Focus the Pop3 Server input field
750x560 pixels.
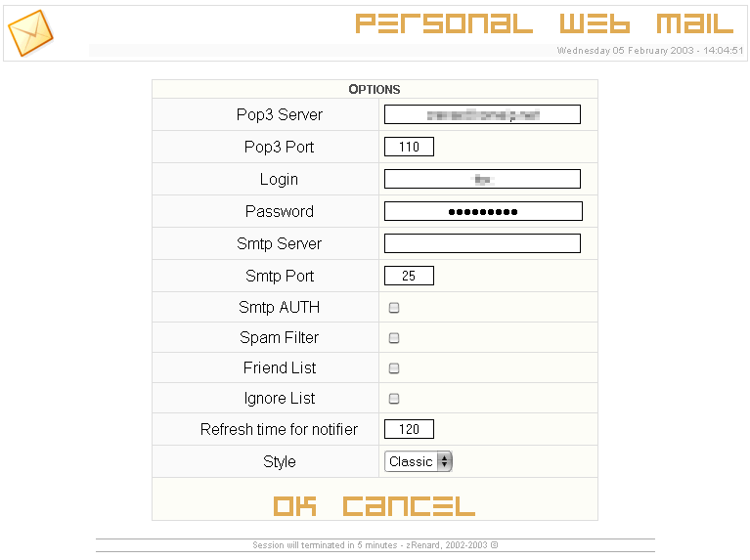[483, 114]
